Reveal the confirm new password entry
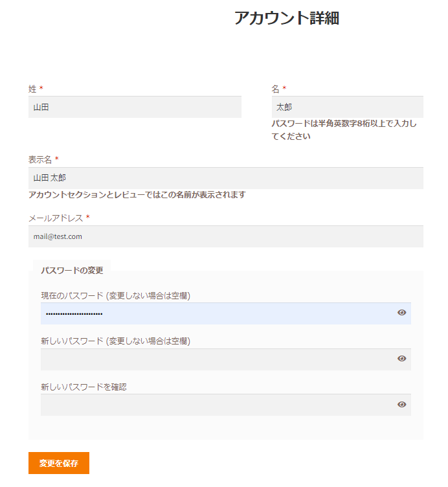 point(401,405)
